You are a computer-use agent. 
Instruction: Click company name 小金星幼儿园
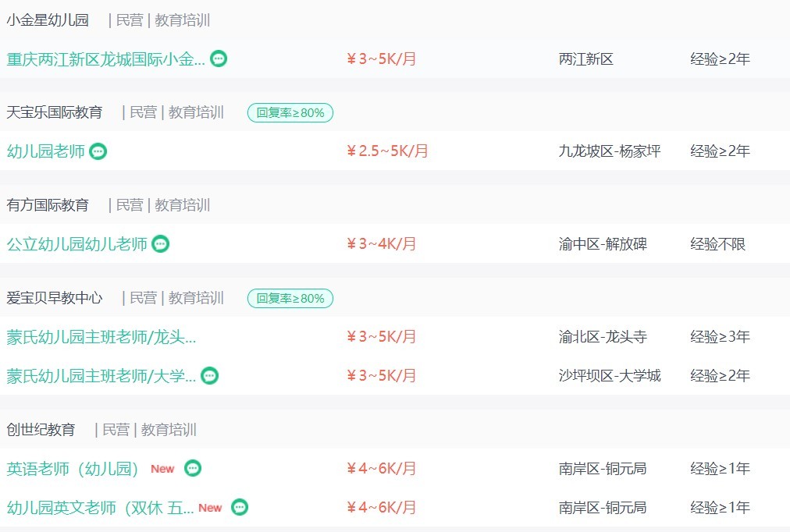click(48, 20)
